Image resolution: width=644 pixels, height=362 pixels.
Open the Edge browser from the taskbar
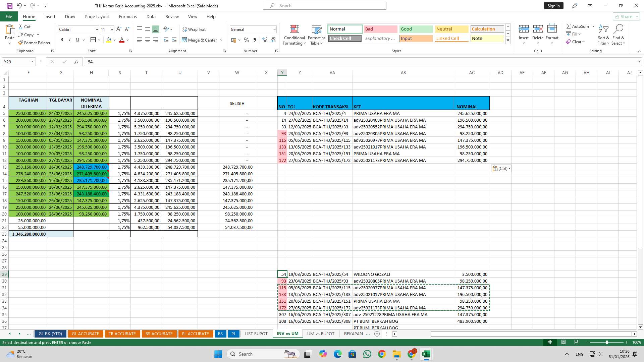coord(337,354)
